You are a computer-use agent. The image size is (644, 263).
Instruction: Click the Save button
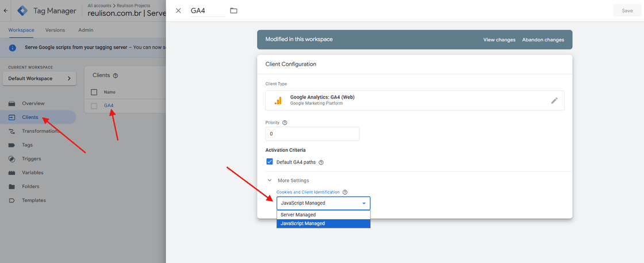point(627,11)
